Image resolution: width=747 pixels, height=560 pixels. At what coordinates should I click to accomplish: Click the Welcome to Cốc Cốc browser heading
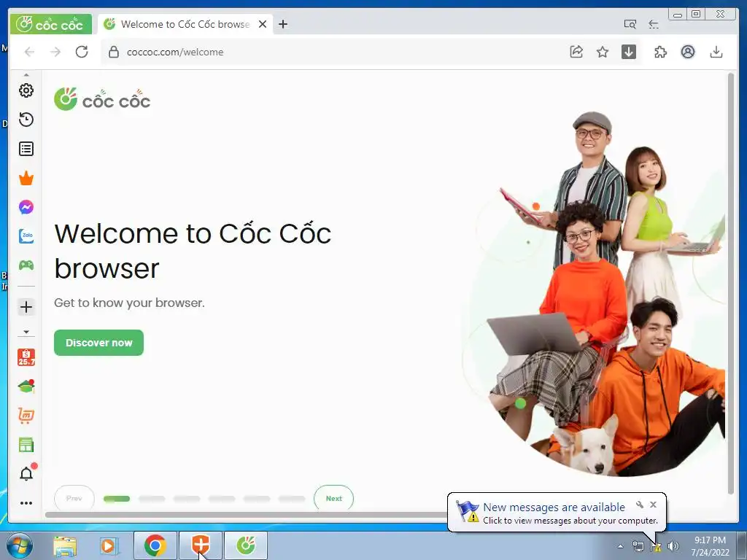click(x=193, y=251)
